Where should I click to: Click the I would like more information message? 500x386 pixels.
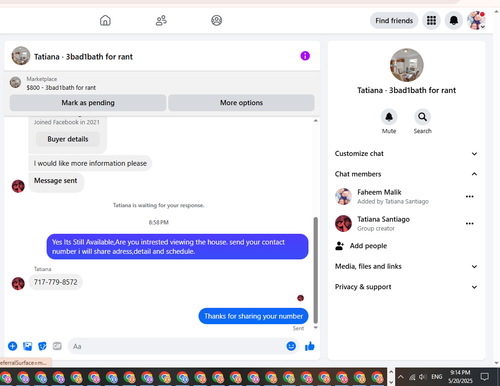90,163
